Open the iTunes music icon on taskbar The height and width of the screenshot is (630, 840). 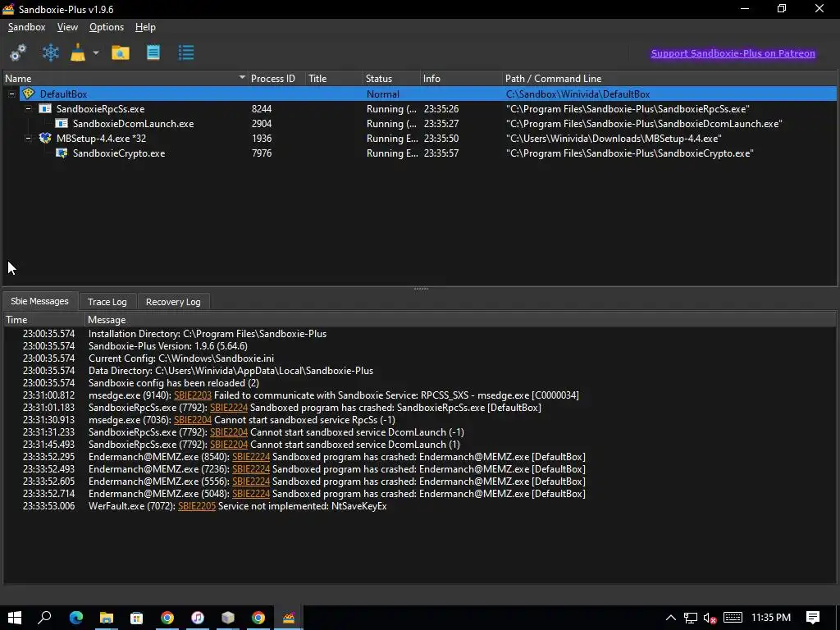point(198,618)
